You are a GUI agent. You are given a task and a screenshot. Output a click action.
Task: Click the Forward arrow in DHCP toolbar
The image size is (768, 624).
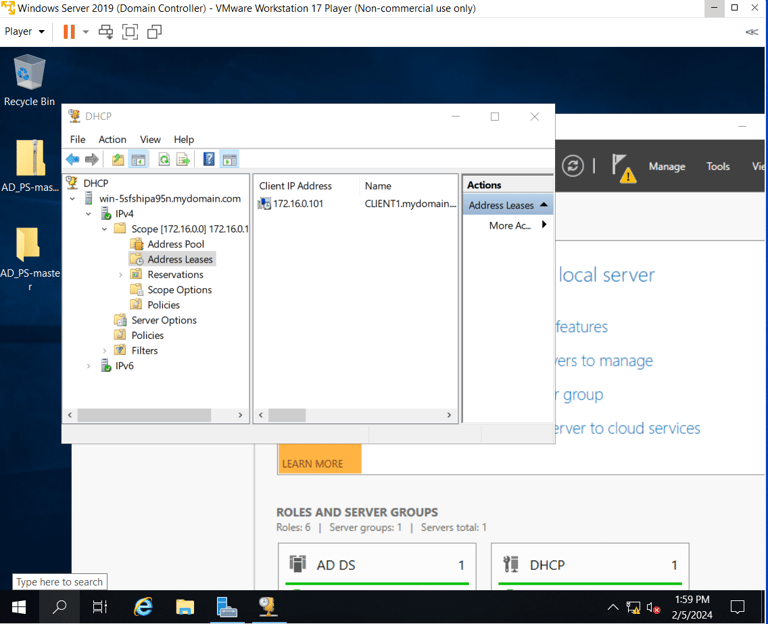(92, 159)
